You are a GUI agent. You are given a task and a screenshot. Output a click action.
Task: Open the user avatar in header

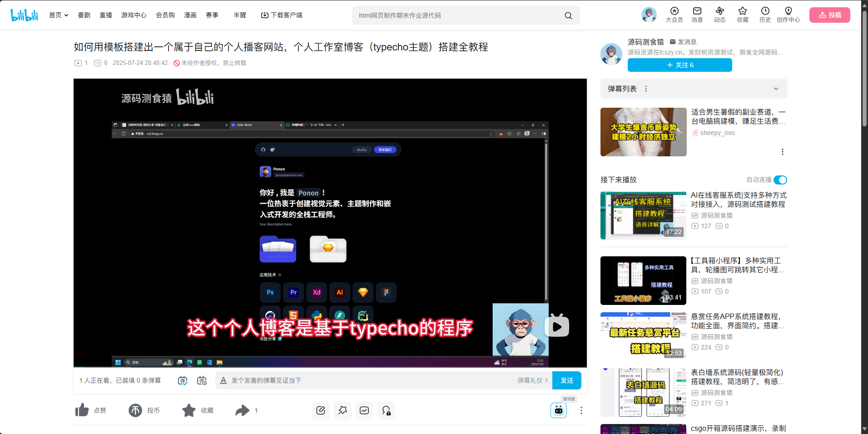649,15
